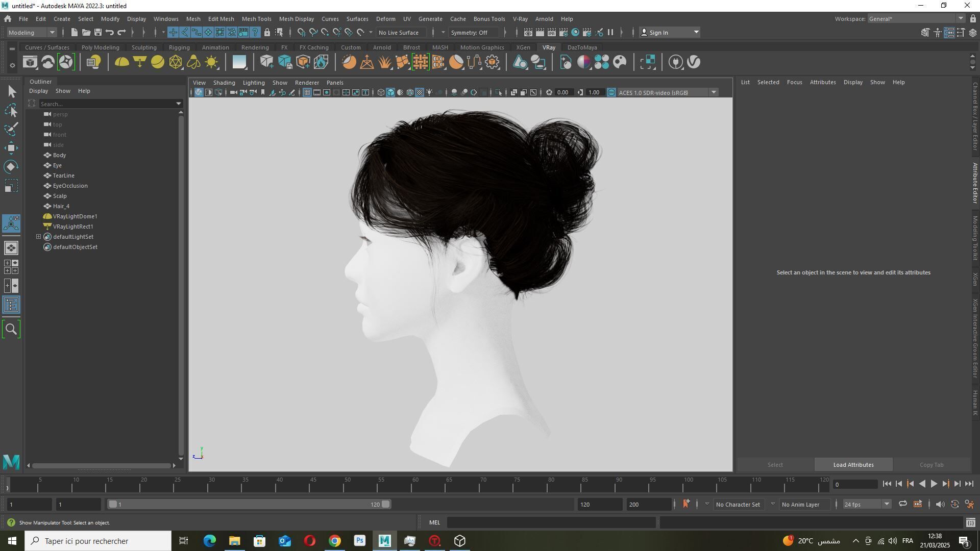The height and width of the screenshot is (551, 980).
Task: Click the Maya home icon in menu bar
Action: pos(8,19)
